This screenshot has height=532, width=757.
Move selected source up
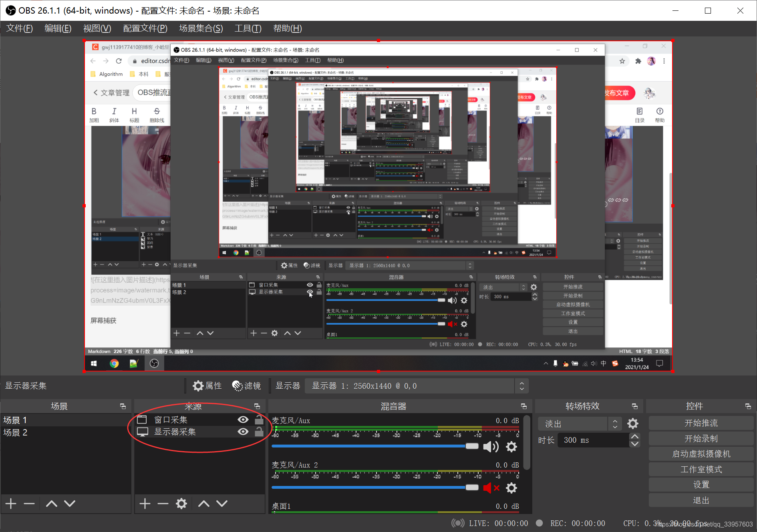204,504
